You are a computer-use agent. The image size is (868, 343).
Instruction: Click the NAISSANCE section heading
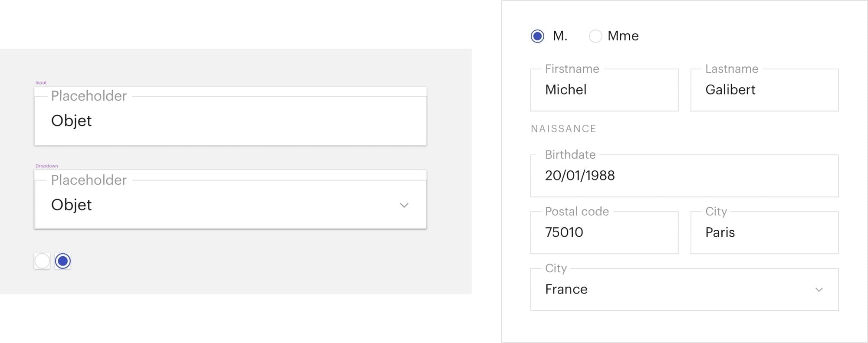(563, 129)
